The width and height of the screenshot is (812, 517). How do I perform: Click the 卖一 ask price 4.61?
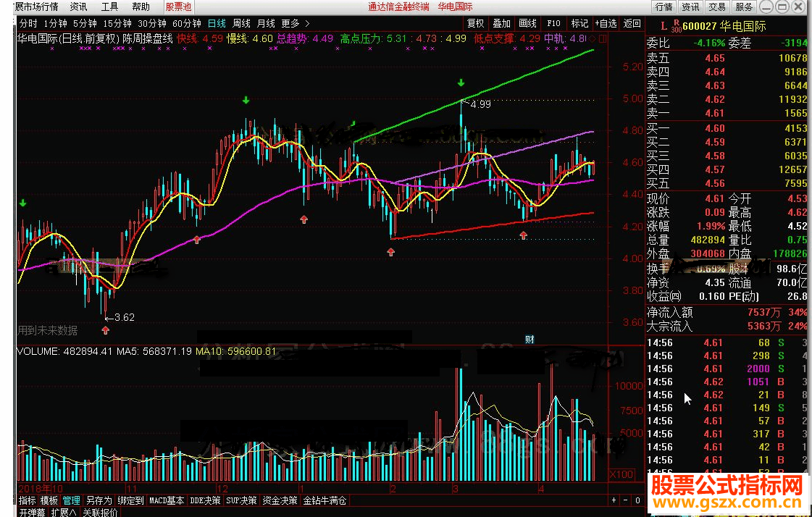pyautogui.click(x=715, y=113)
